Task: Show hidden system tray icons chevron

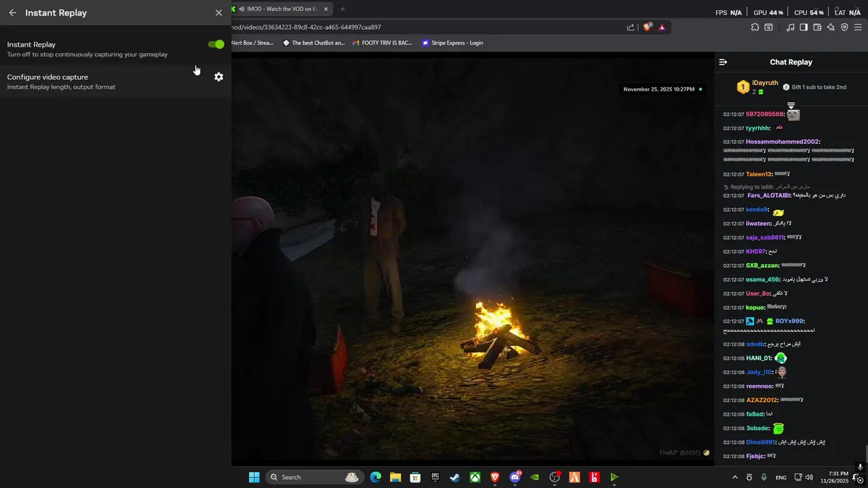Action: click(734, 477)
